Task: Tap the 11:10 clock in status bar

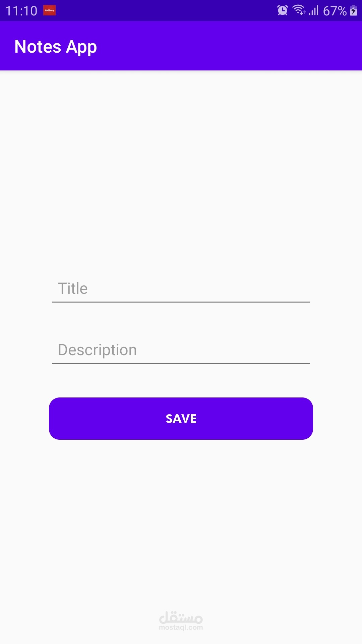Action: pyautogui.click(x=21, y=11)
